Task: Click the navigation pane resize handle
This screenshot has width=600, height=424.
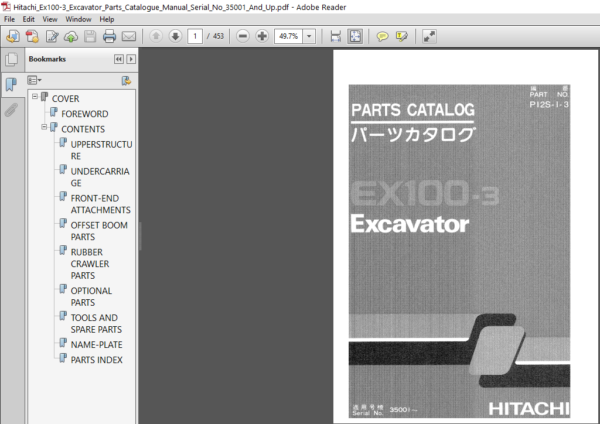Action: tap(140, 236)
